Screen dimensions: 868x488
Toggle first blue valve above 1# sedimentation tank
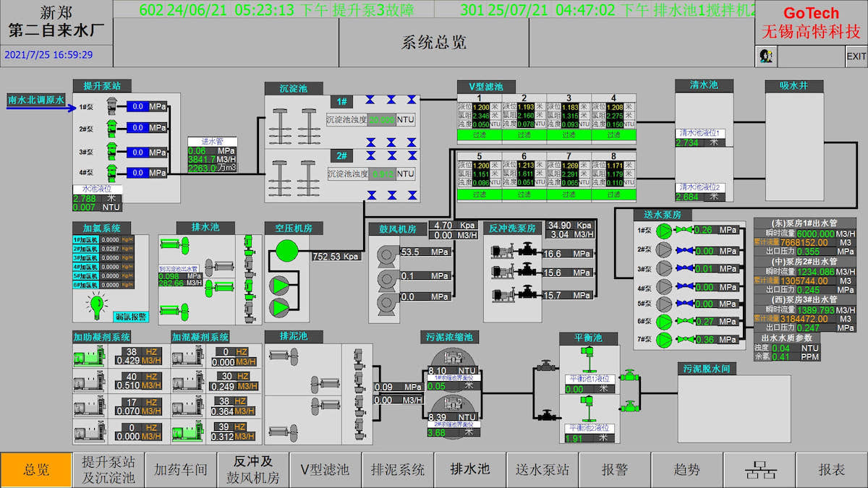(x=370, y=100)
